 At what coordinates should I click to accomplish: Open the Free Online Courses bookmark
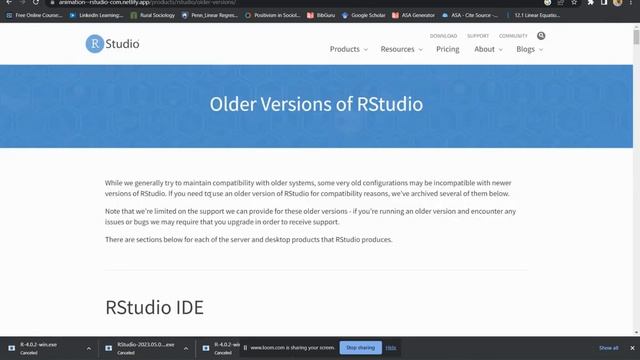(x=34, y=15)
